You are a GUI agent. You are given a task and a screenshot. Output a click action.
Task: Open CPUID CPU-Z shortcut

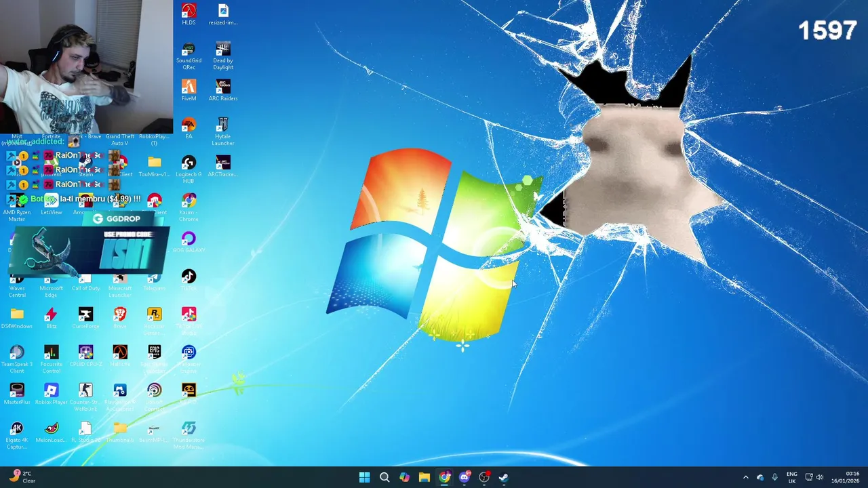coord(85,356)
